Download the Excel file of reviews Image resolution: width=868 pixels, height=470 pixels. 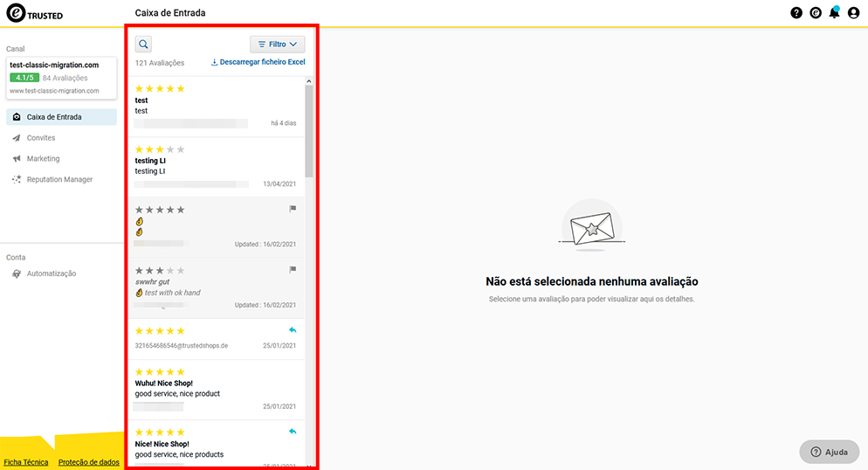click(x=258, y=62)
